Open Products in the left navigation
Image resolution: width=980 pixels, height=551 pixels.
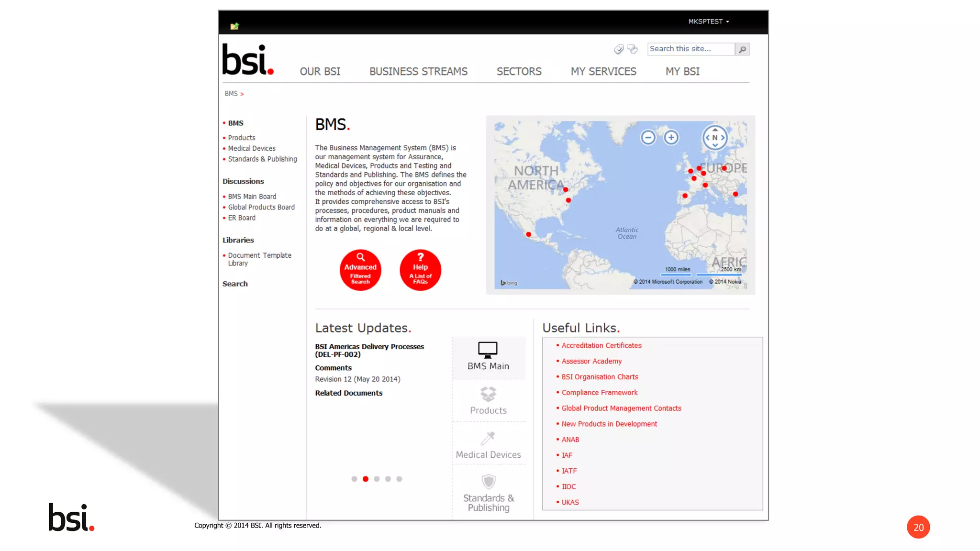(242, 138)
